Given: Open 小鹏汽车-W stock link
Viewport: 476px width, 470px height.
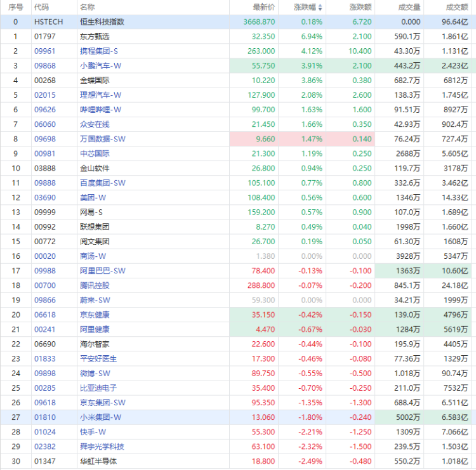Looking at the screenshot, I should pyautogui.click(x=100, y=65).
